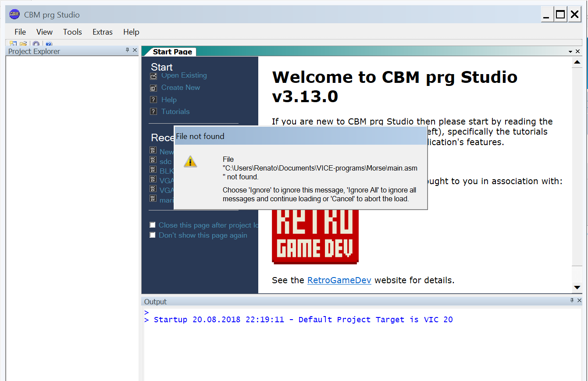
Task: Click the VIC 20 icon next to 'mari'
Action: [153, 198]
